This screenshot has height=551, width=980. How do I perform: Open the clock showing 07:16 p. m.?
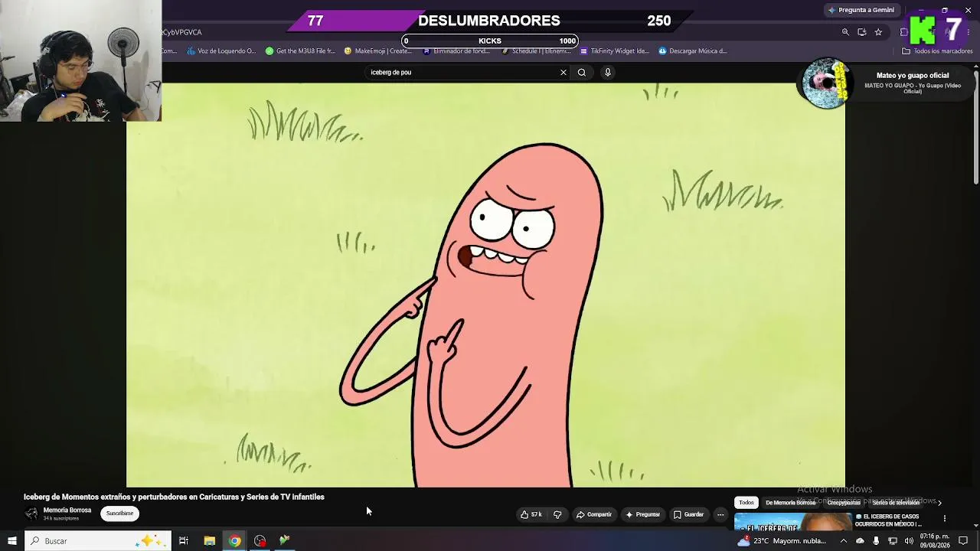pos(935,541)
